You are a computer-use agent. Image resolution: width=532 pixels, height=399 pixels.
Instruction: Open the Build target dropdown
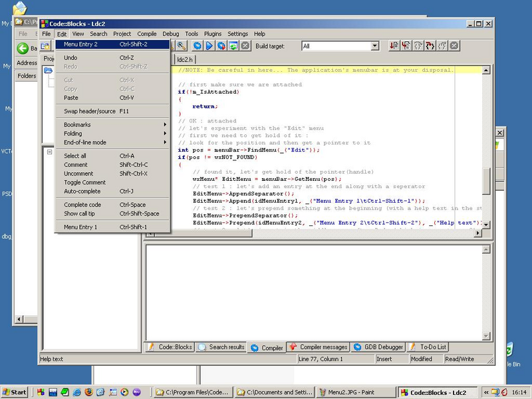coord(374,46)
